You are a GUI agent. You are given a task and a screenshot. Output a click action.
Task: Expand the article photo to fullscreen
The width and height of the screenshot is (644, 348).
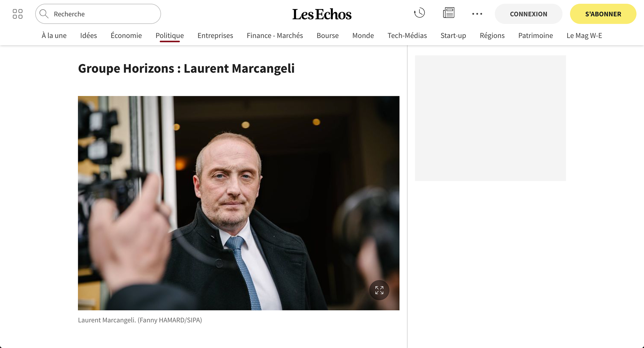pyautogui.click(x=379, y=290)
